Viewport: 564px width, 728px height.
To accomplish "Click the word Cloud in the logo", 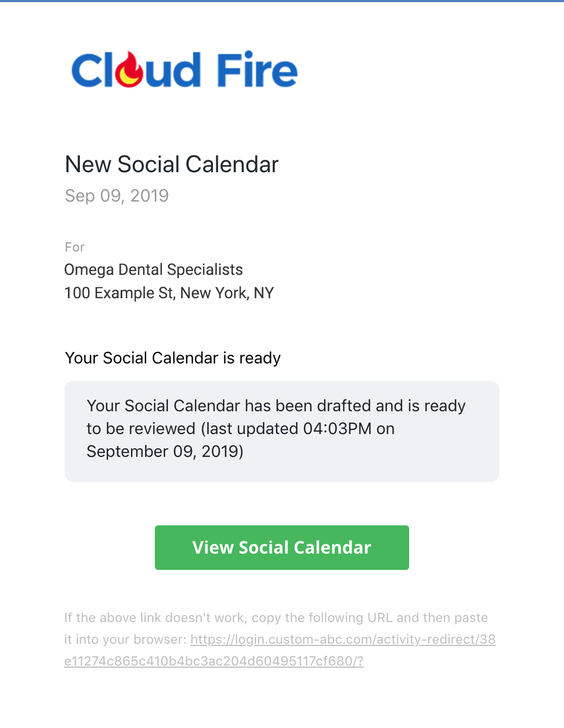I will click(136, 70).
